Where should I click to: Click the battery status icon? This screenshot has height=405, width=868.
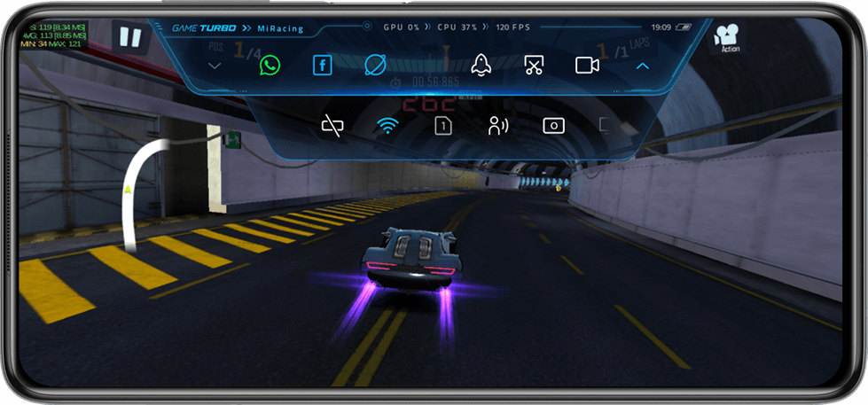tap(684, 27)
